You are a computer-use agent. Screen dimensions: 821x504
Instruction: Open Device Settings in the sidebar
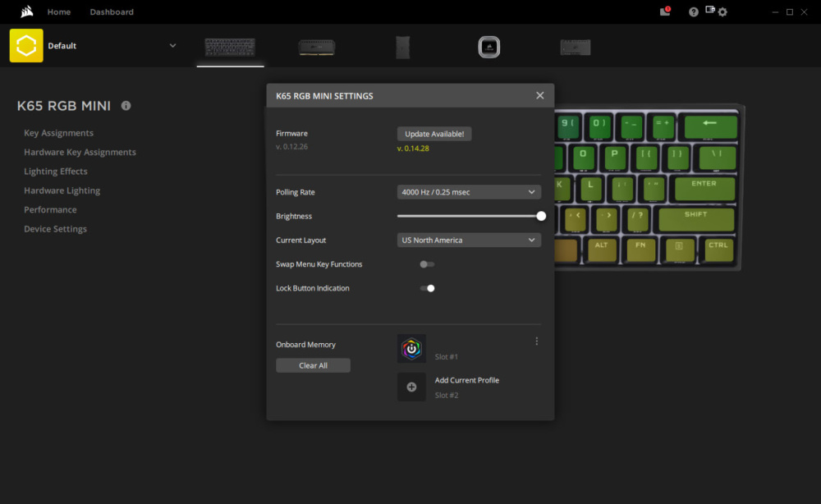(x=55, y=229)
